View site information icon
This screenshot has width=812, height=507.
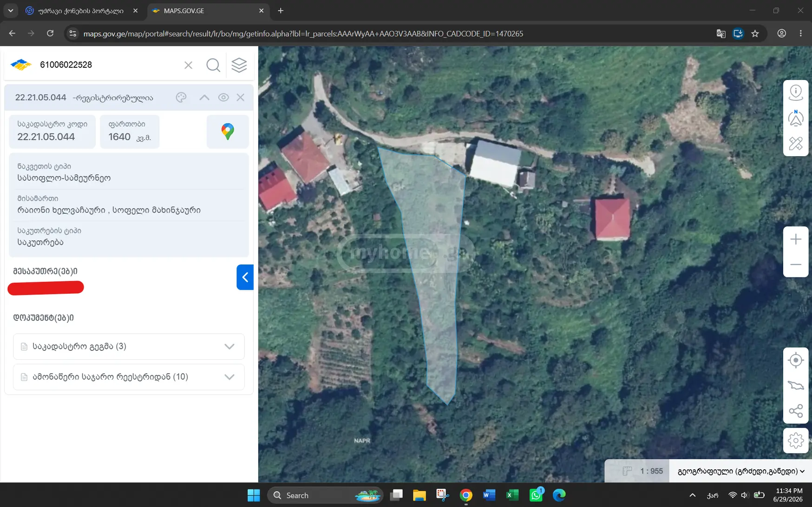tap(72, 33)
